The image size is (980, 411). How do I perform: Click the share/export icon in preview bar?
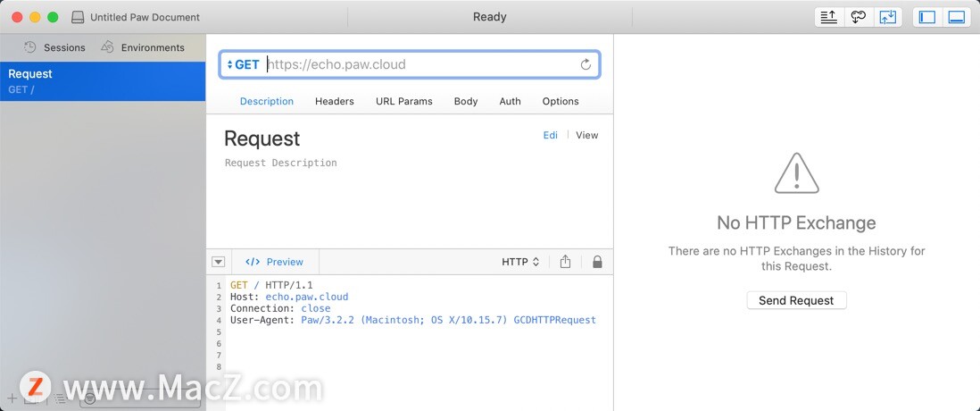coord(565,262)
